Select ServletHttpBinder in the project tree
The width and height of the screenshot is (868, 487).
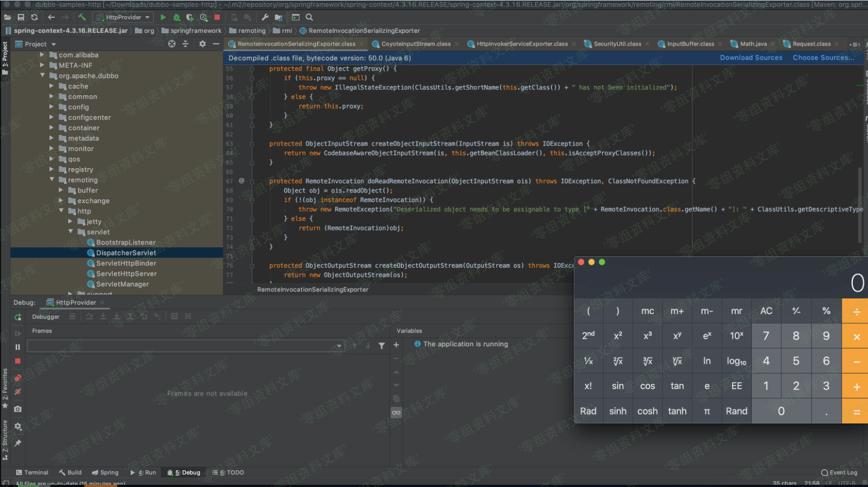pos(126,263)
